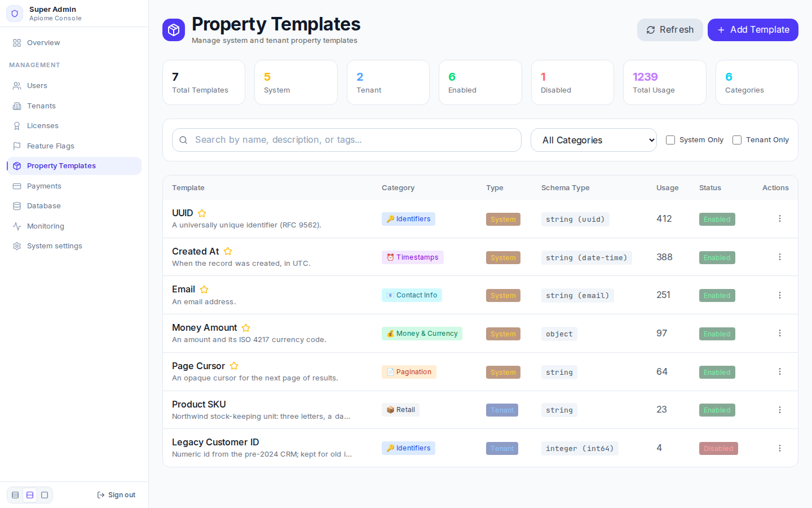The height and width of the screenshot is (508, 812).
Task: Click the Total Usage stat card
Action: point(665,82)
